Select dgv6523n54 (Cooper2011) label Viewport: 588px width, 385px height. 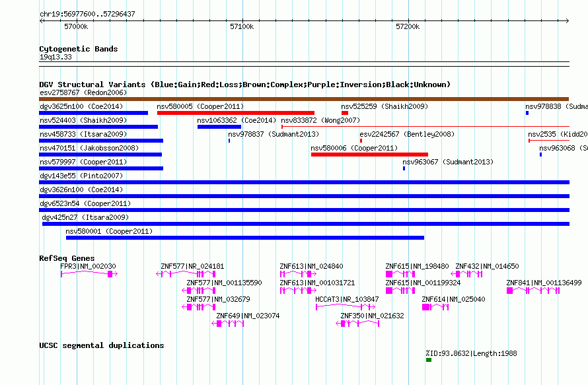(85, 203)
